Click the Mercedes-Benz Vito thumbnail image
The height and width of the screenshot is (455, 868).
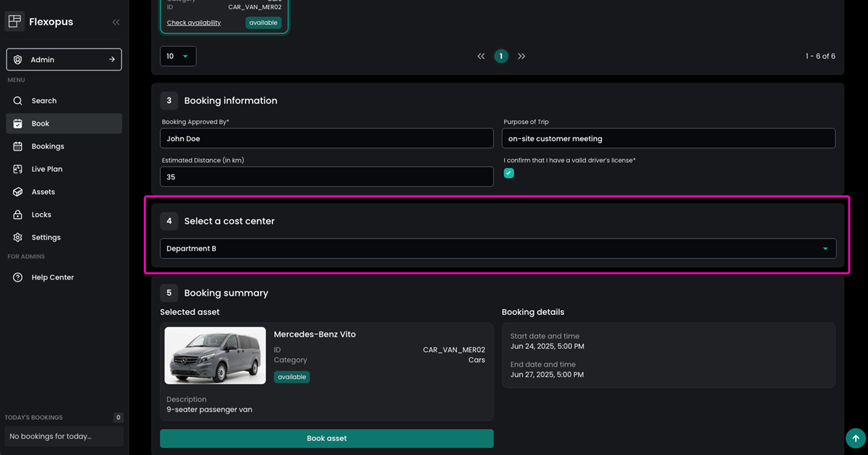pos(215,355)
